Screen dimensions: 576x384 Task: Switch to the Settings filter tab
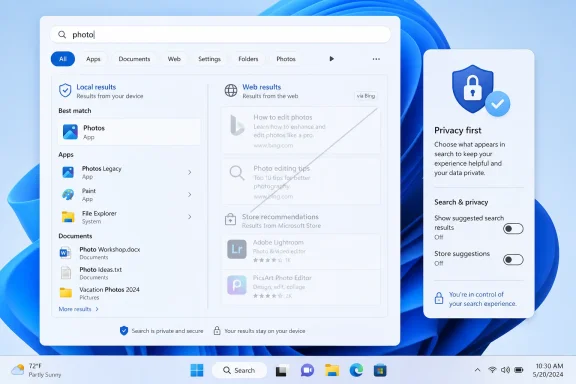coord(209,59)
